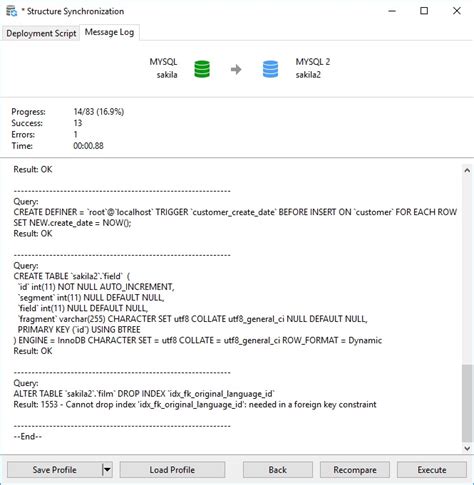This screenshot has width=474, height=485.
Task: Select the Message Log tab
Action: 109,32
